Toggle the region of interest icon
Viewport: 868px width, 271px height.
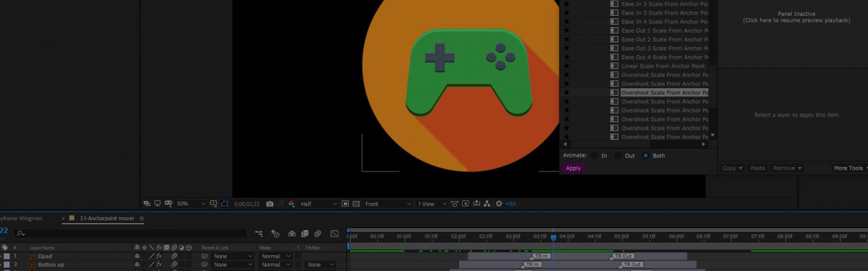click(345, 204)
